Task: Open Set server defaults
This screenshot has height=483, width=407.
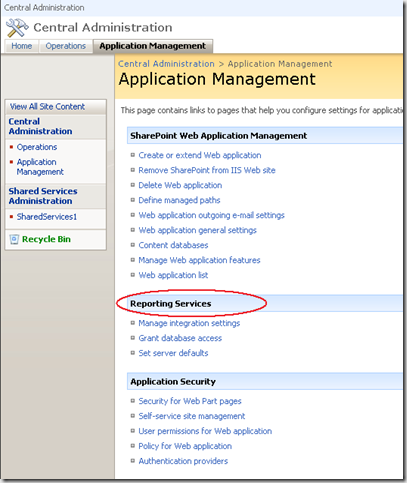Action: (x=173, y=353)
